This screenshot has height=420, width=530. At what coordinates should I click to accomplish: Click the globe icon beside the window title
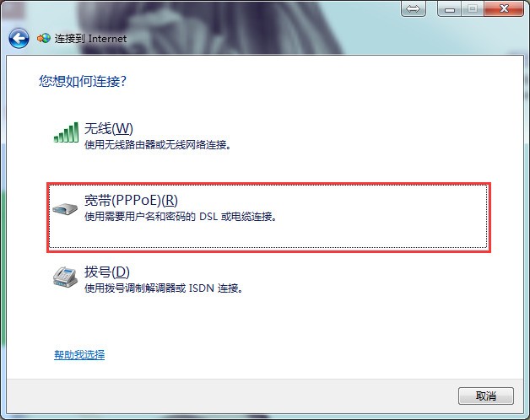[44, 38]
